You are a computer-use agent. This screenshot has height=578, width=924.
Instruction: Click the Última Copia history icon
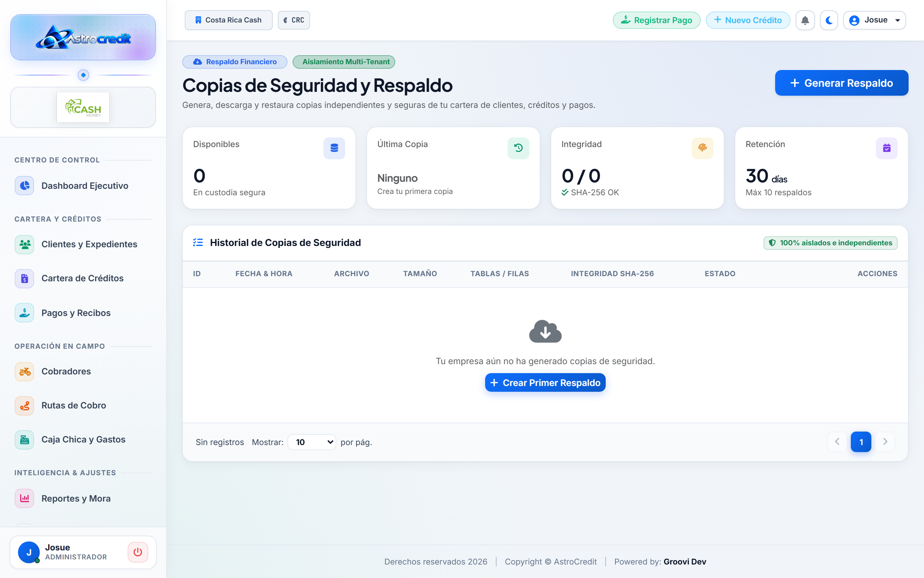pyautogui.click(x=518, y=148)
